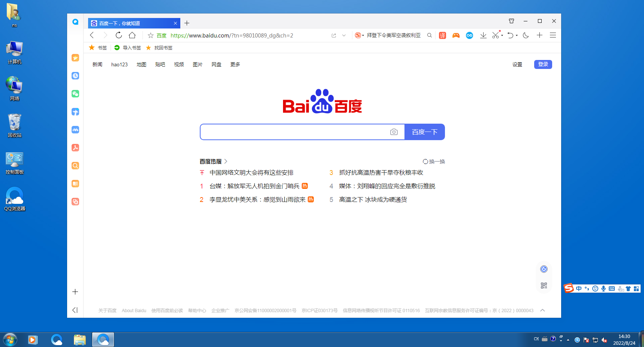
Task: Click 导入书签 in bookmarks bar
Action: point(127,48)
